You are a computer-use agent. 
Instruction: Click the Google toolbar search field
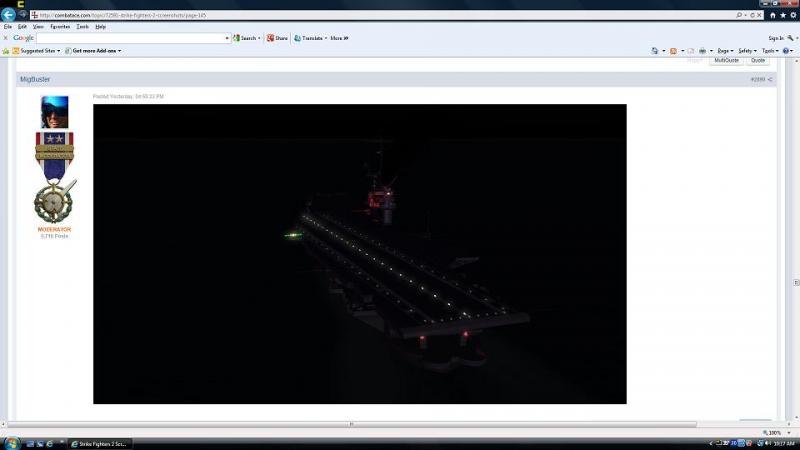(134, 38)
